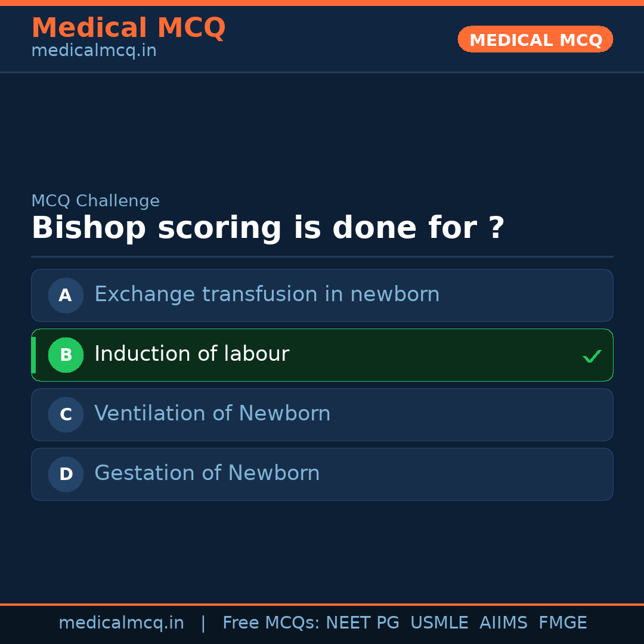Click FMGE in the footer

pos(562,623)
